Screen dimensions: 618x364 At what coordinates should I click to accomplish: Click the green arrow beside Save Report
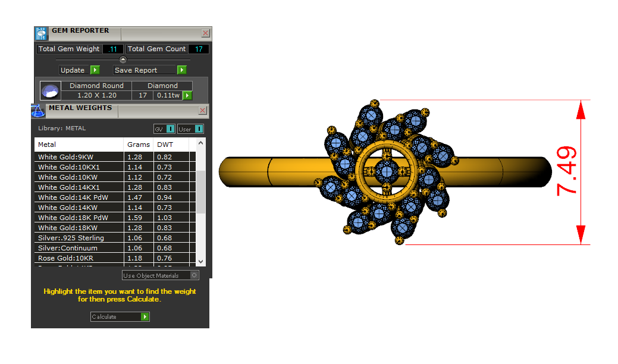pyautogui.click(x=181, y=70)
